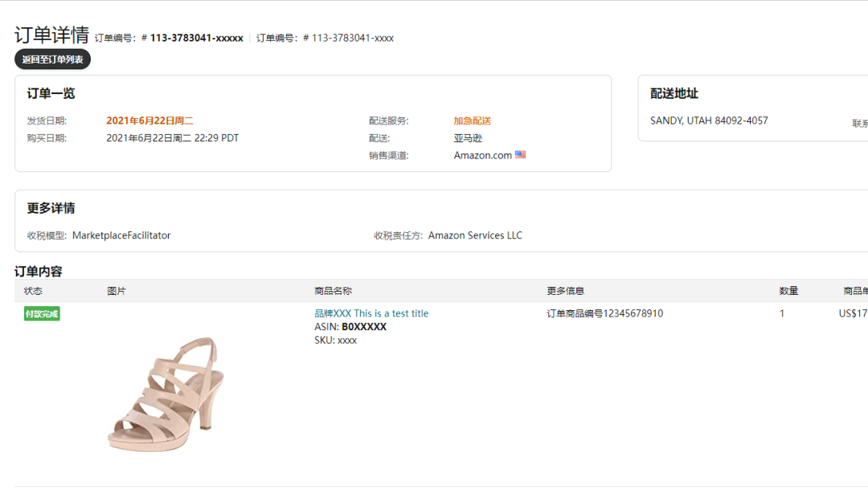
Task: Click the 状态 column header
Action: pos(33,291)
